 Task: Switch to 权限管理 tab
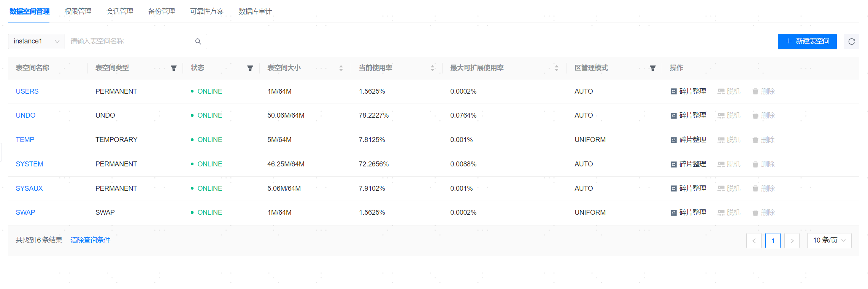tap(78, 11)
